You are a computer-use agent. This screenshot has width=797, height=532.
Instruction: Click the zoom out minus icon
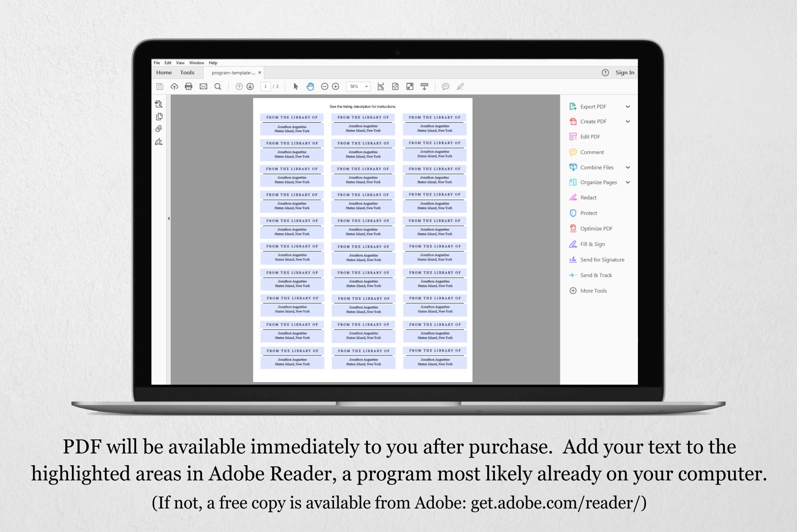(x=324, y=87)
